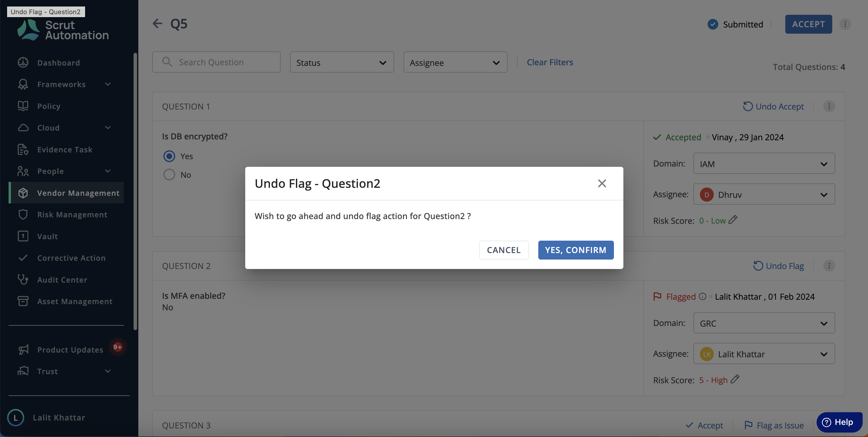Expand the Trust menu chevron
The width and height of the screenshot is (868, 437).
[x=108, y=371]
